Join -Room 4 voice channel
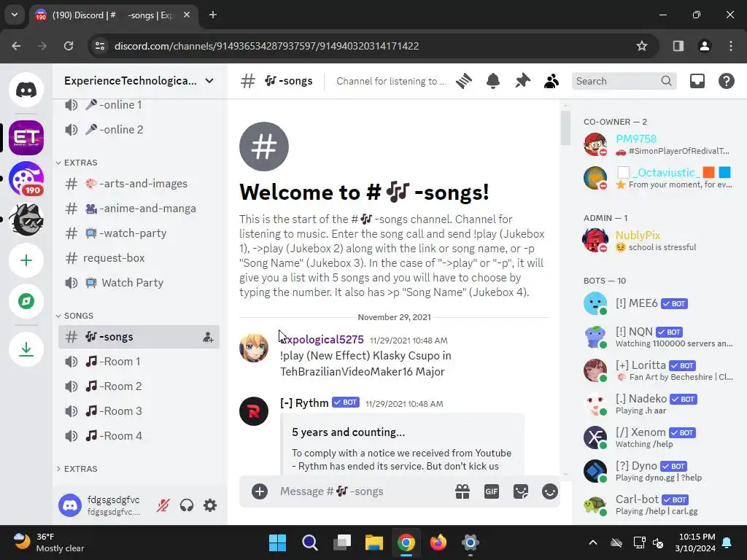Screen dimensions: 747x560 tap(139, 436)
